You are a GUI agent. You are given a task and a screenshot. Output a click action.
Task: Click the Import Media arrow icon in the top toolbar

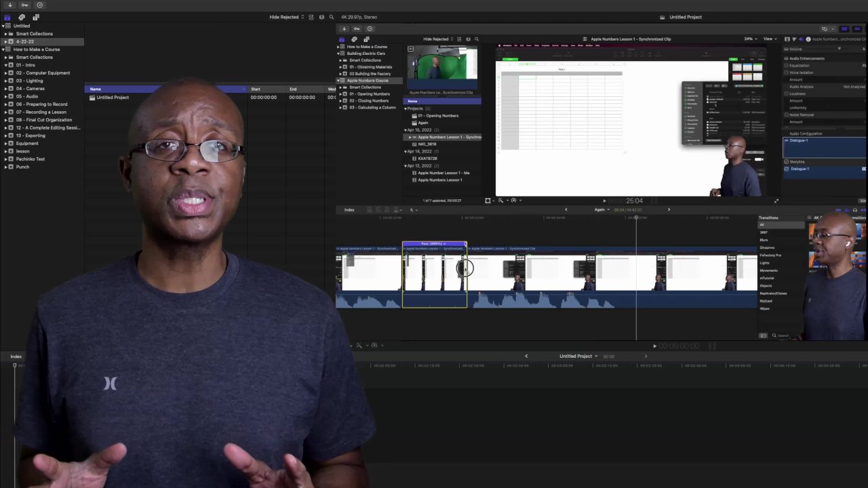tap(10, 5)
